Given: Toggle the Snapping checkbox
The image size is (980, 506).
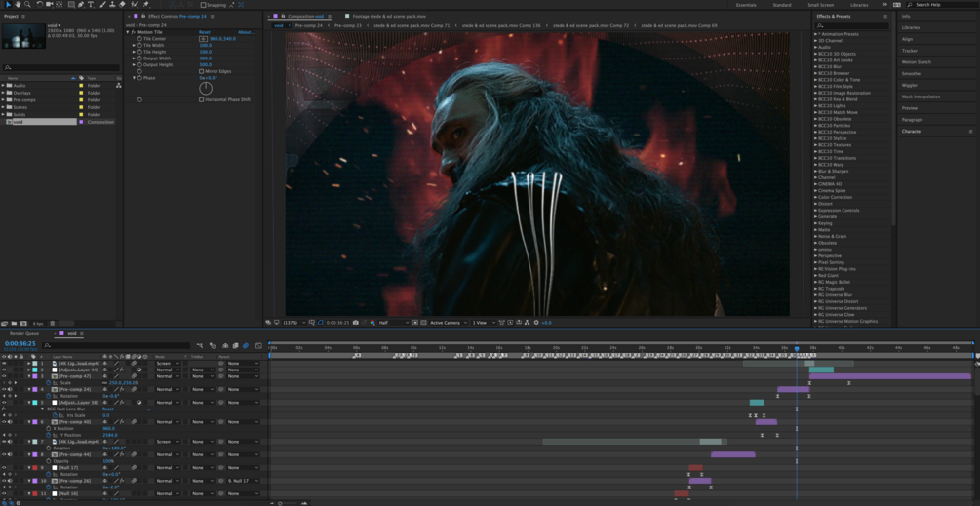Looking at the screenshot, I should 203,4.
